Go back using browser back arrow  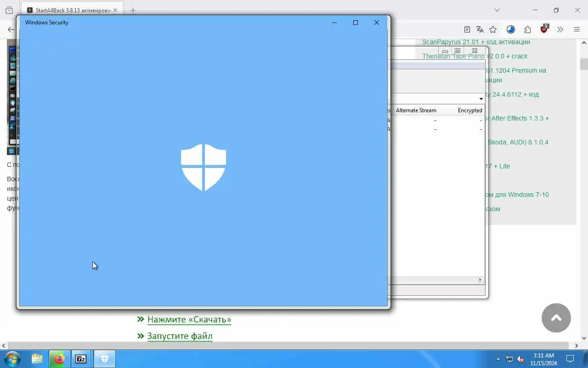click(11, 29)
